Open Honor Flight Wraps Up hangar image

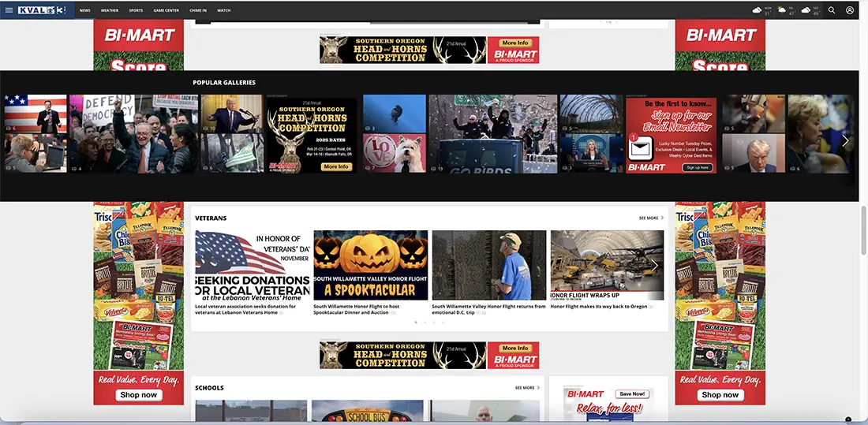[x=608, y=265]
